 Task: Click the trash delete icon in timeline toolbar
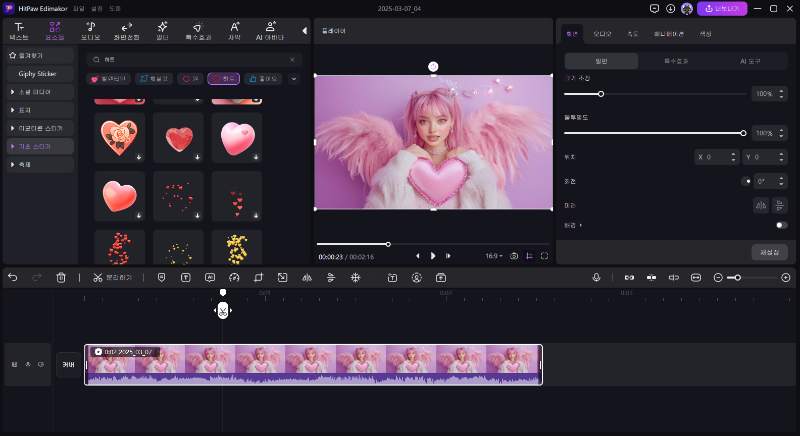tap(61, 277)
